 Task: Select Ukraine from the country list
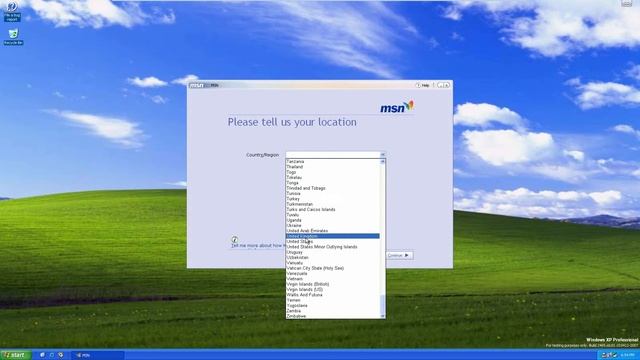(x=333, y=225)
